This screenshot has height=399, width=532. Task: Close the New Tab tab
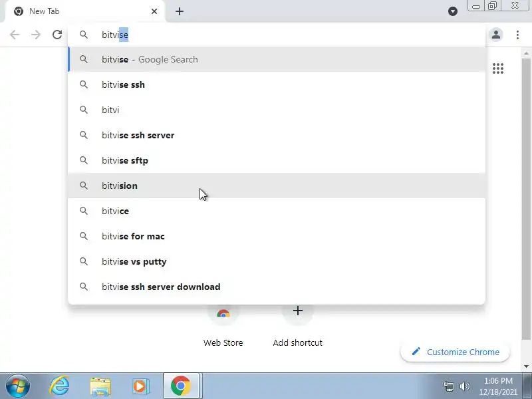click(154, 11)
